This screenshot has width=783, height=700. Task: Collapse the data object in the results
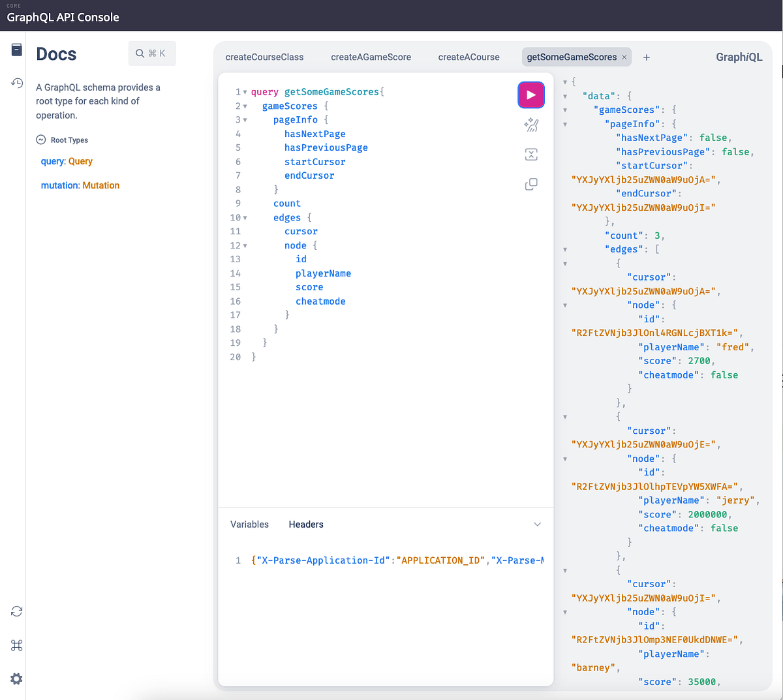(x=564, y=96)
